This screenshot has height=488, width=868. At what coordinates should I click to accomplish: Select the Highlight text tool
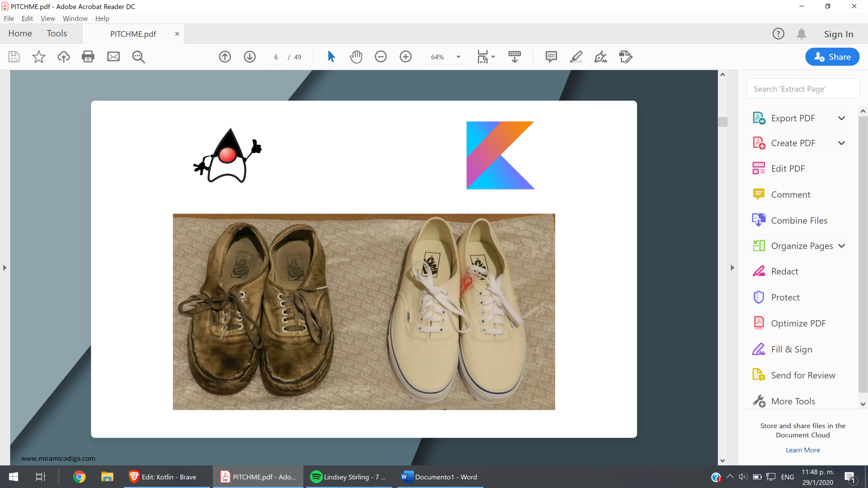pos(576,57)
